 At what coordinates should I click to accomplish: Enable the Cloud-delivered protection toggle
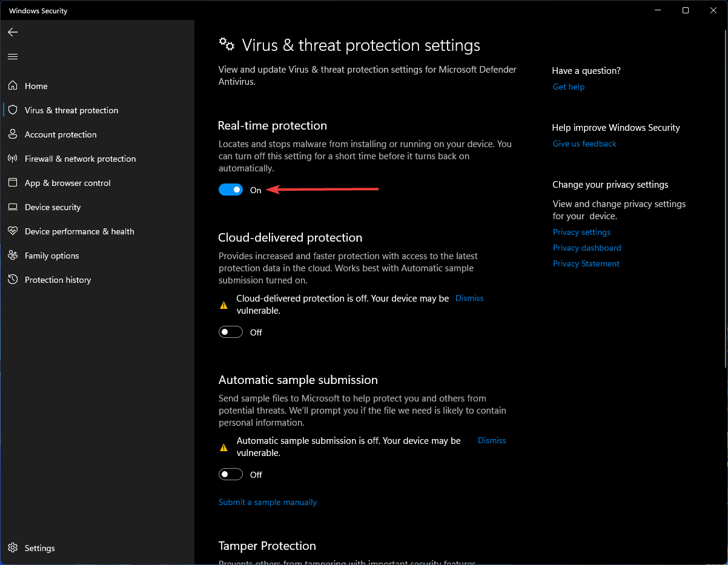[x=231, y=332]
